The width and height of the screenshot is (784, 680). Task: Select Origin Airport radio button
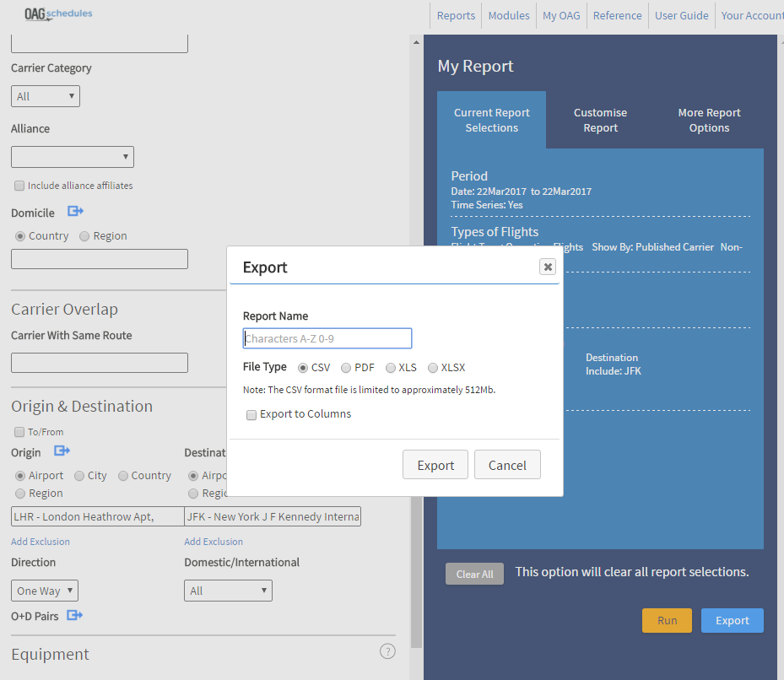click(20, 476)
